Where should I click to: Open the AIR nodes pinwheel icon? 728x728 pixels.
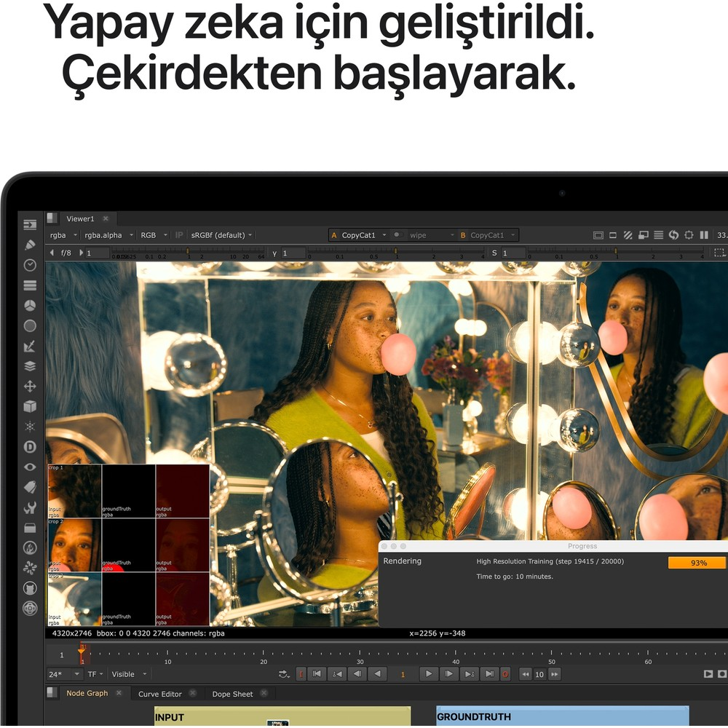point(30,568)
